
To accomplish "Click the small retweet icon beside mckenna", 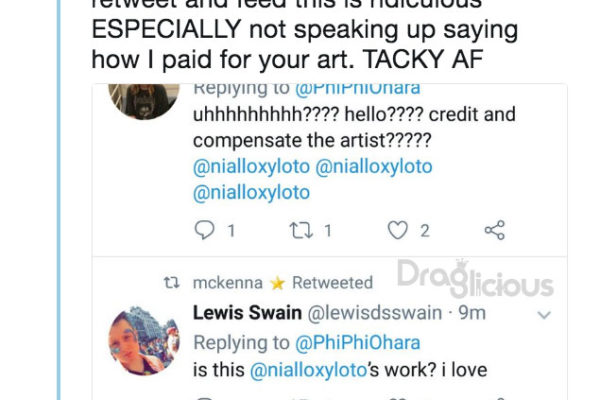I will (x=171, y=283).
